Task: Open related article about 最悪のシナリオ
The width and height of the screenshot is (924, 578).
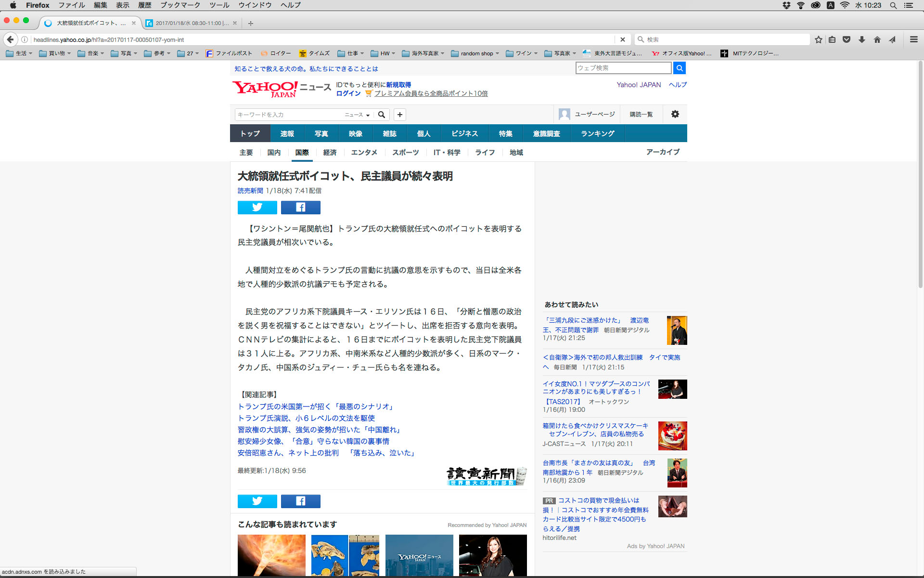Action: click(x=316, y=407)
